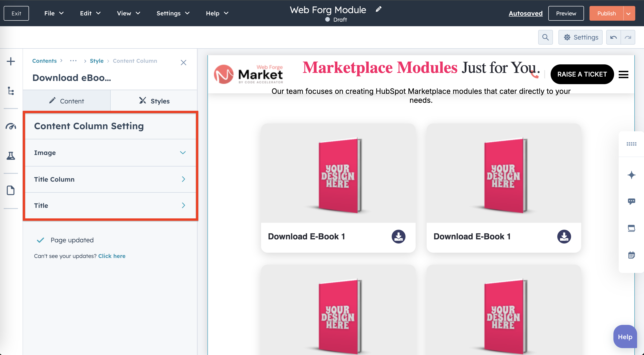
Task: Click the 'Click here' updates link
Action: (x=112, y=256)
